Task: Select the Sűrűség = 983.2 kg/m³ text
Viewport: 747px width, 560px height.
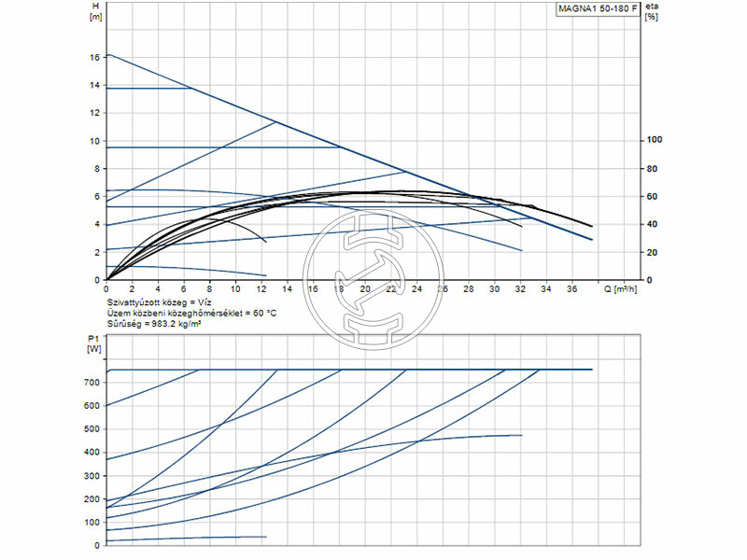Action: tap(153, 325)
